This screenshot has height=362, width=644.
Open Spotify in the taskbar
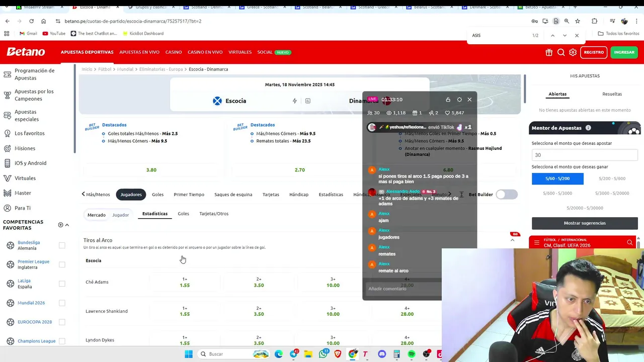coord(412,354)
